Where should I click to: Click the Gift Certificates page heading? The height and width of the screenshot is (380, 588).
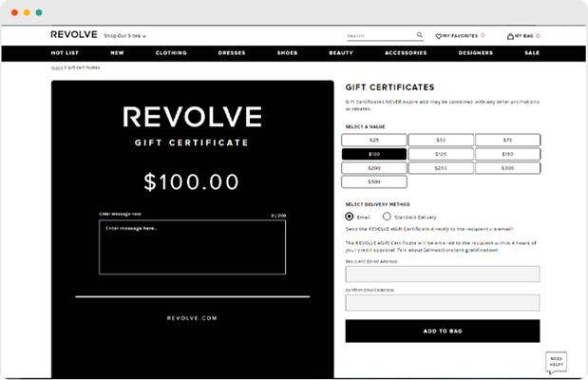(390, 87)
